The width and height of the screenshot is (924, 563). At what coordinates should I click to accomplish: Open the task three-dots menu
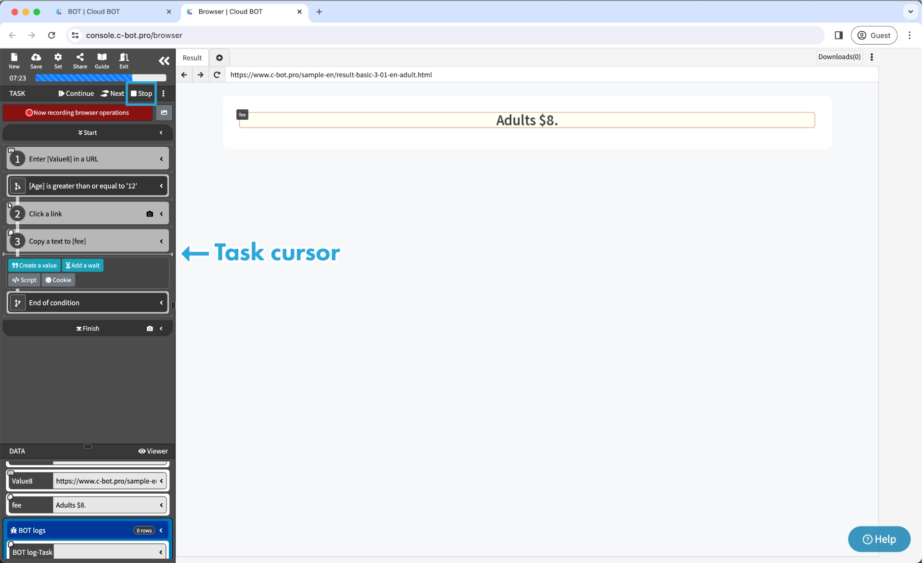tap(164, 94)
